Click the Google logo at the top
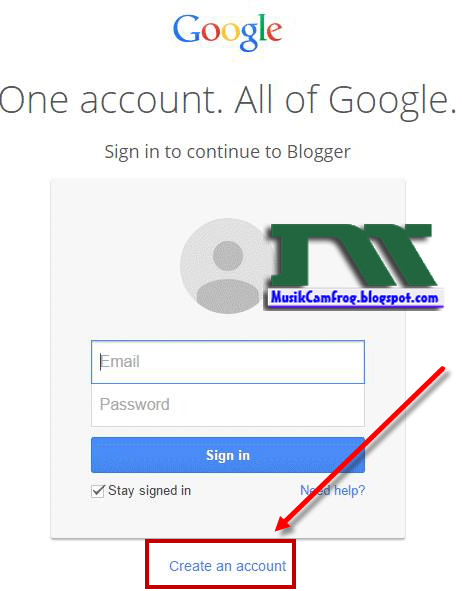Image resolution: width=462 pixels, height=591 pixels. pyautogui.click(x=227, y=32)
